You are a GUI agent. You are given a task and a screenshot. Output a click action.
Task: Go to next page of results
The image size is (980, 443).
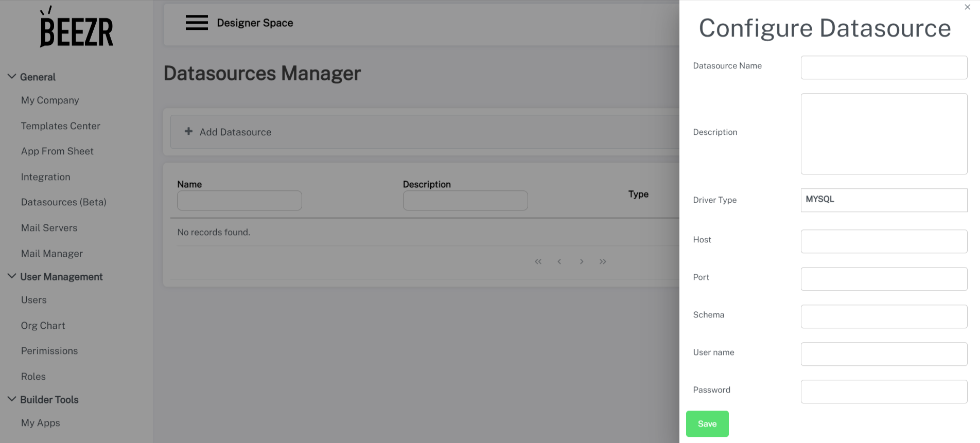581,262
